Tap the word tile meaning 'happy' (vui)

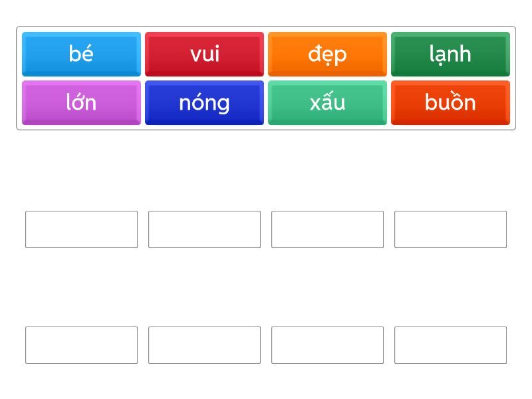(204, 54)
